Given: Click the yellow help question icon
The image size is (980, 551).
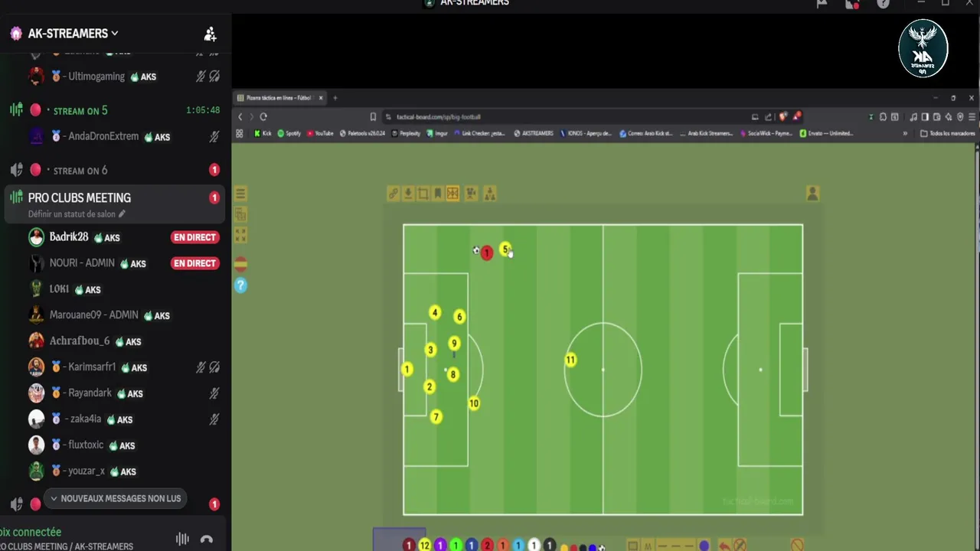Looking at the screenshot, I should [240, 285].
